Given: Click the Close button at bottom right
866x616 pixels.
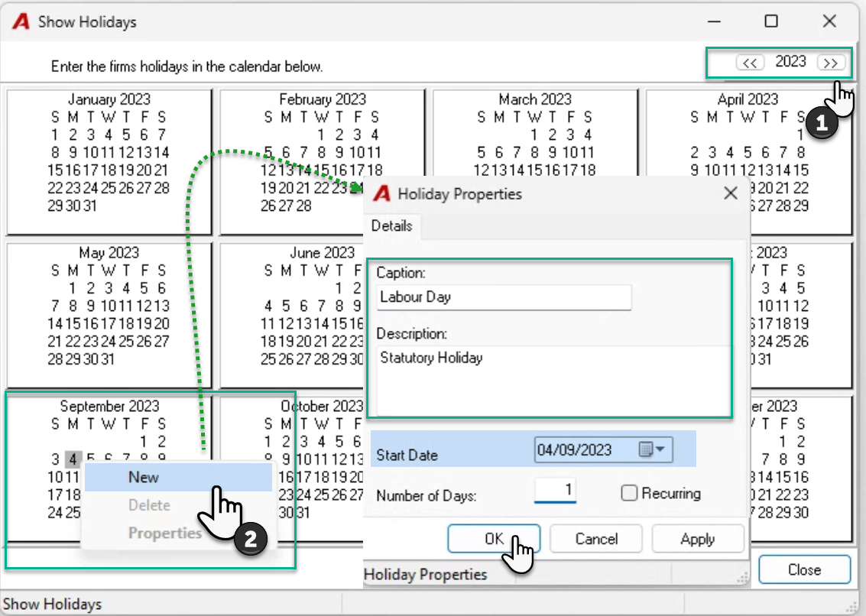Looking at the screenshot, I should coord(804,569).
